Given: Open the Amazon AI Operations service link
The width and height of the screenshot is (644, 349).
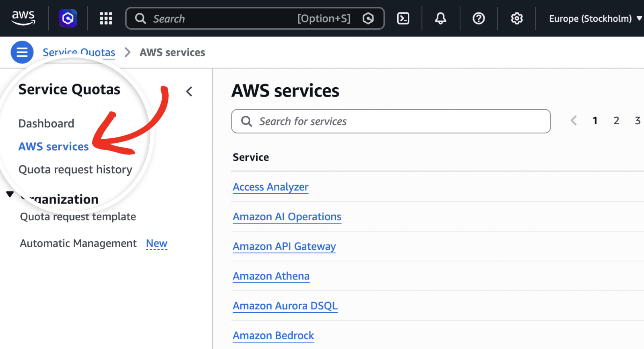Looking at the screenshot, I should [x=287, y=217].
